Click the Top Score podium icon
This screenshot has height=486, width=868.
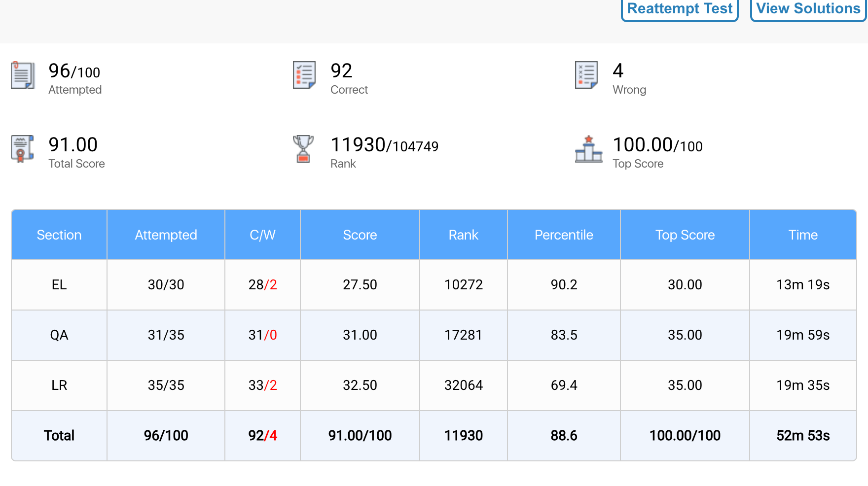tap(588, 149)
